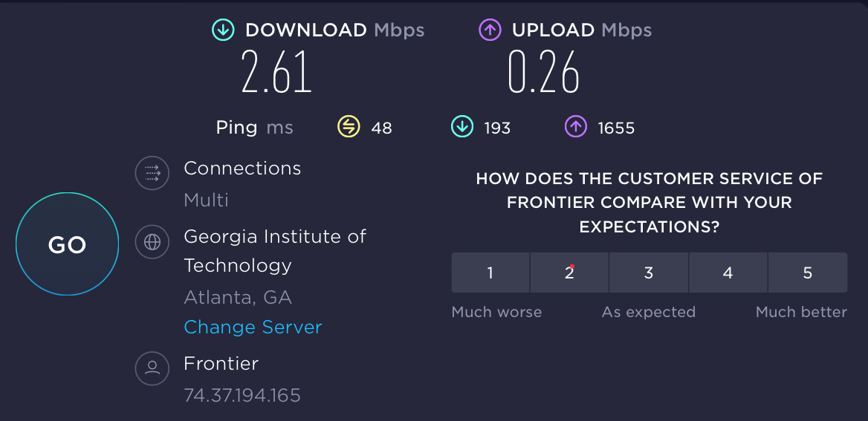Image resolution: width=868 pixels, height=421 pixels.
Task: Click the Frontier user profile icon
Action: point(152,368)
